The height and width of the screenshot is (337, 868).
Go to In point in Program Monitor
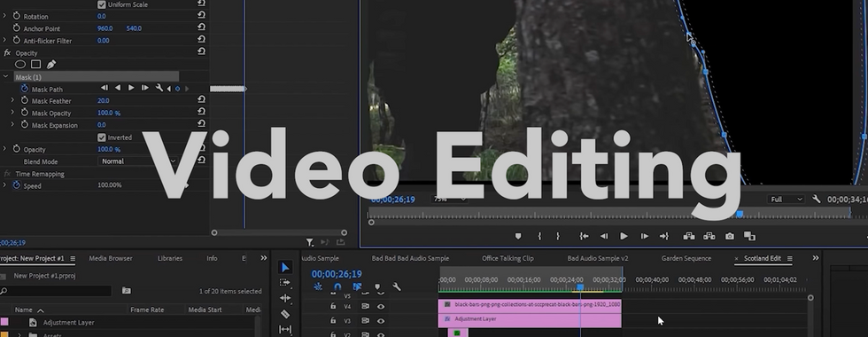tap(584, 236)
